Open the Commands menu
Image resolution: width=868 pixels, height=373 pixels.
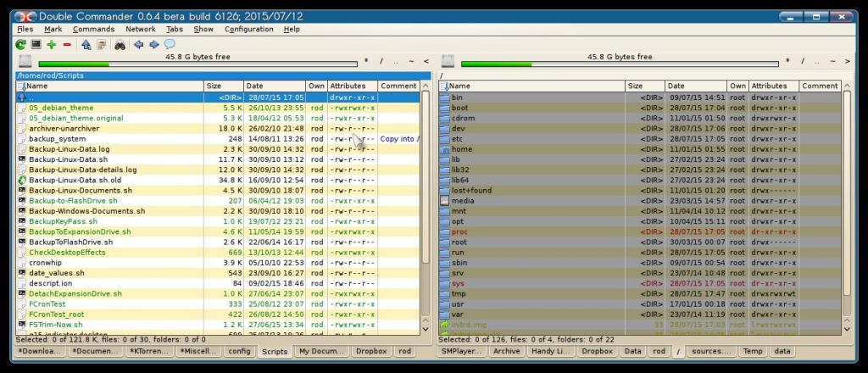point(93,29)
